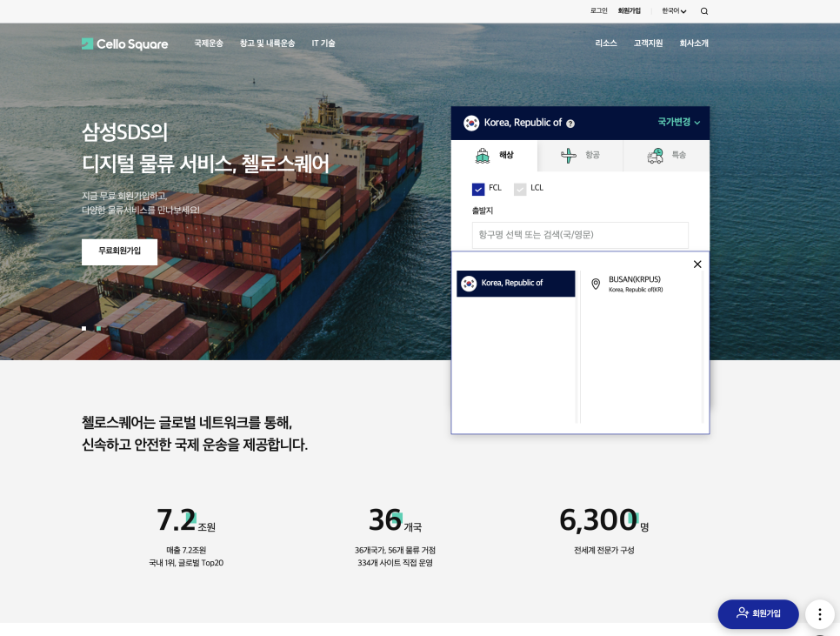Expand the 국가변경 country dropdown
Viewport: 840px width, 636px height.
pyautogui.click(x=678, y=122)
